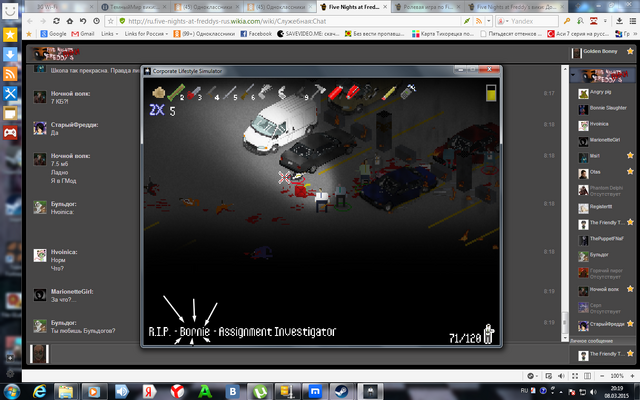Select the spray bottle item icon
Screen dimensions: 640x400
click(408, 91)
